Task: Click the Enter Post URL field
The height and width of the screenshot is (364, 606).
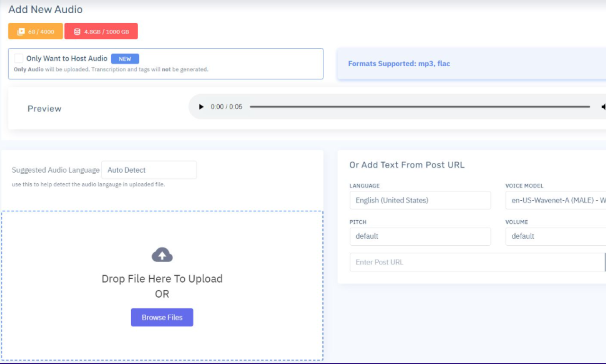Action: pyautogui.click(x=477, y=262)
